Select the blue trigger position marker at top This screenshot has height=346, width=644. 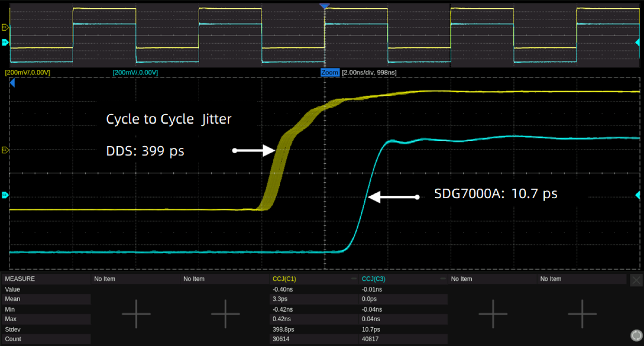[x=324, y=6]
